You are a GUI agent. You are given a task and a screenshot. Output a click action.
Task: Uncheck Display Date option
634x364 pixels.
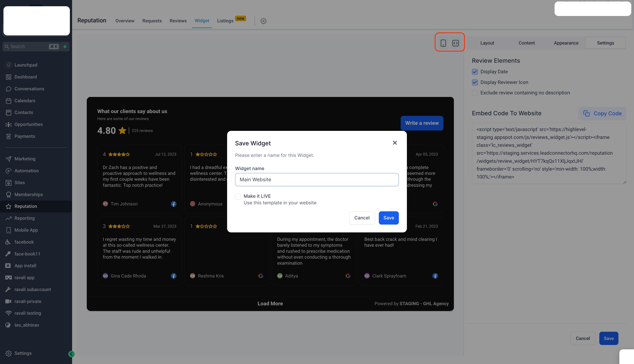click(475, 72)
